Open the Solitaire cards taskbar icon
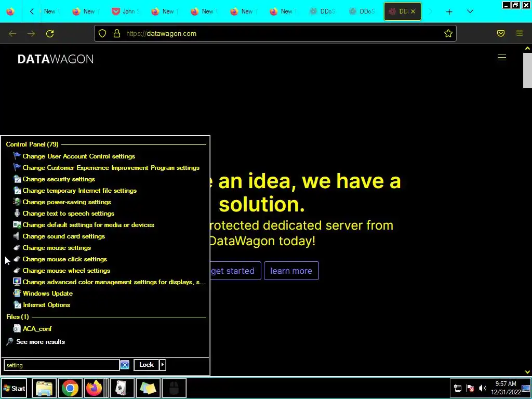Viewport: 532px width, 399px height. pos(122,389)
